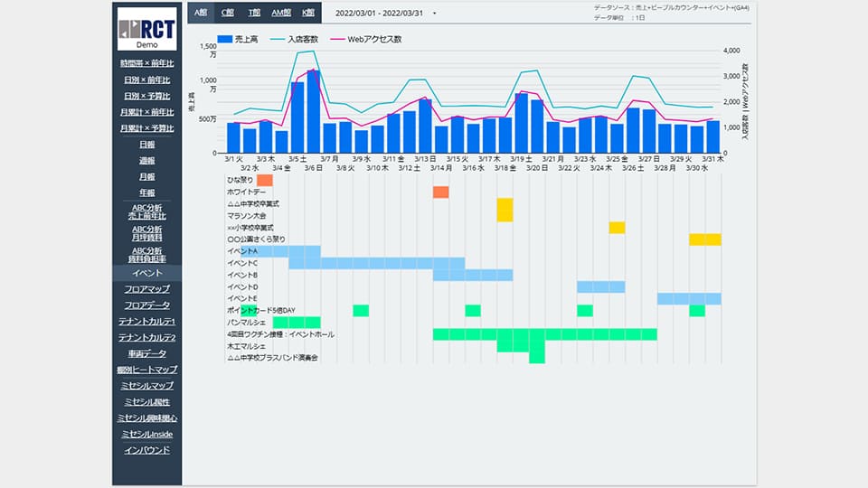
Task: Click the yellow マラソン大会 event block
Action: pyautogui.click(x=505, y=210)
